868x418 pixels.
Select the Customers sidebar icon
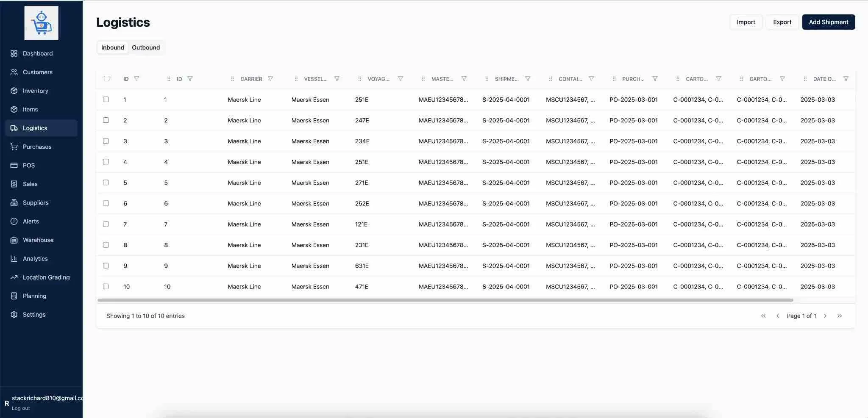click(13, 72)
